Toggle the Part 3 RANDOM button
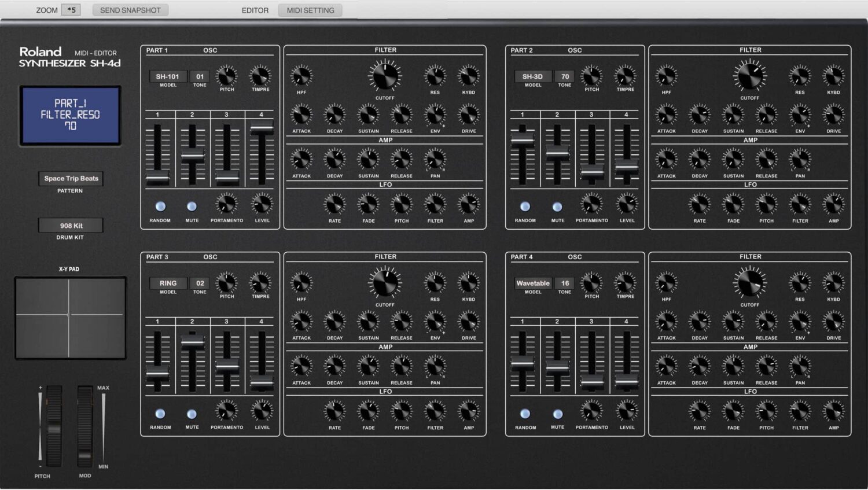The image size is (868, 490). click(x=160, y=414)
